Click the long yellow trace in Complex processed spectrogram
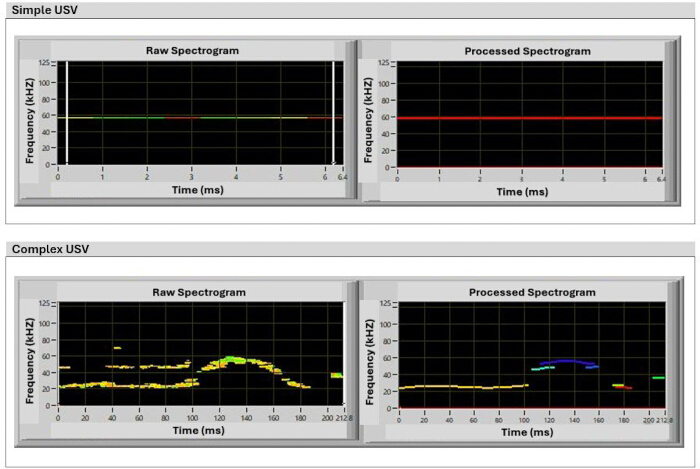This screenshot has height=469, width=700. click(x=463, y=387)
